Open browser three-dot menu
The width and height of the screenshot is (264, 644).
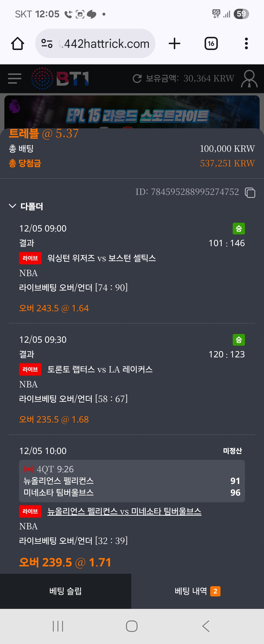[x=246, y=44]
